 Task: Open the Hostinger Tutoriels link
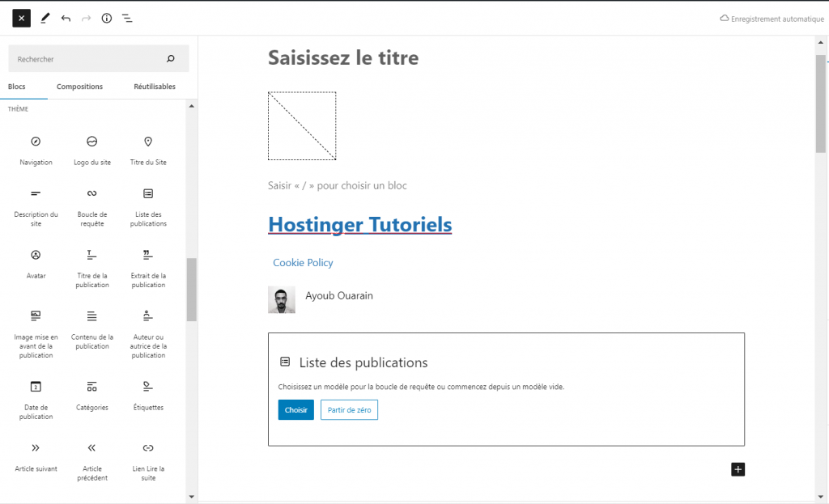tap(359, 224)
